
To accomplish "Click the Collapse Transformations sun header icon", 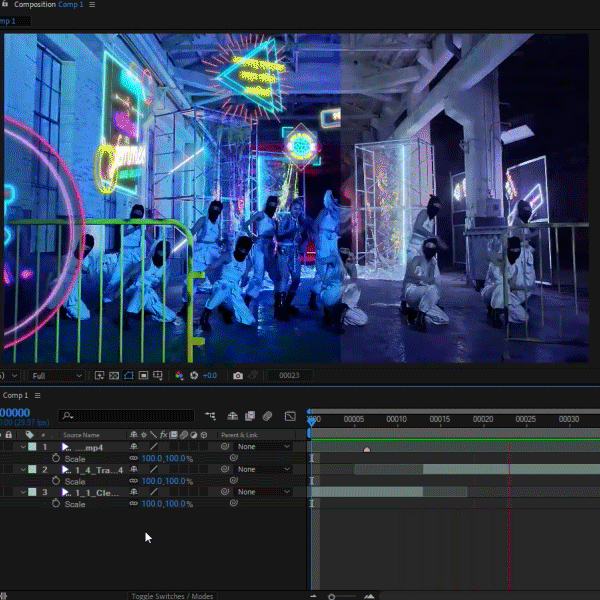I will [x=144, y=435].
